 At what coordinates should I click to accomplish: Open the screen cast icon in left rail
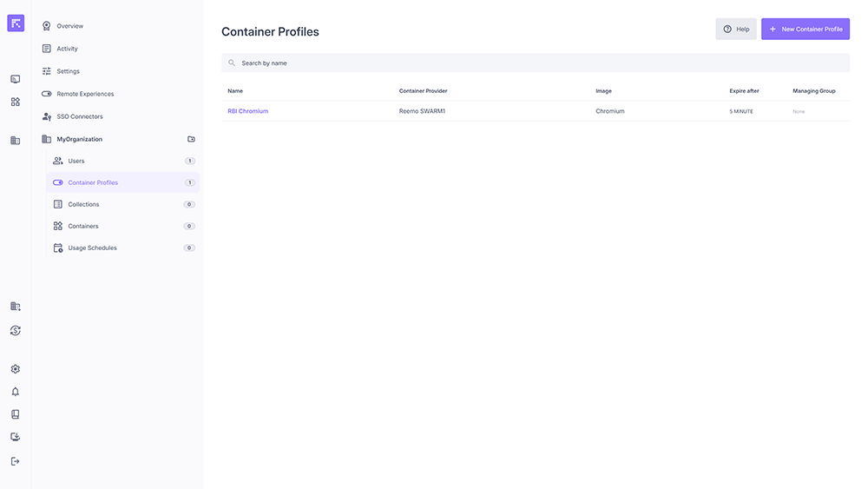(16, 79)
